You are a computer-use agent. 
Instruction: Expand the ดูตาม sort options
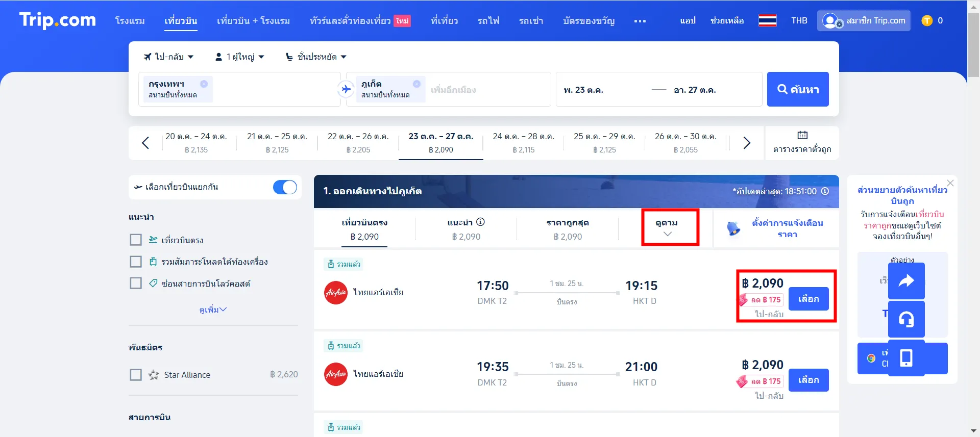pos(667,228)
